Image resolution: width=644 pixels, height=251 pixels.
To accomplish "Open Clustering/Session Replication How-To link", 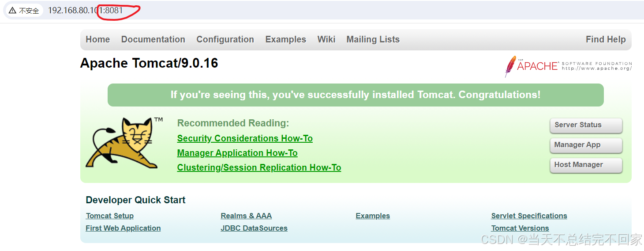I will pos(259,167).
